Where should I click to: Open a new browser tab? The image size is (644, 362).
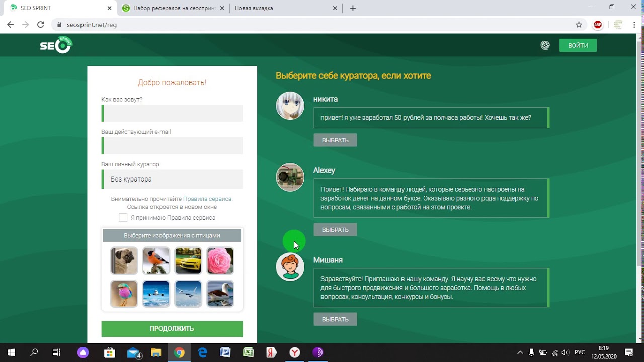click(353, 8)
